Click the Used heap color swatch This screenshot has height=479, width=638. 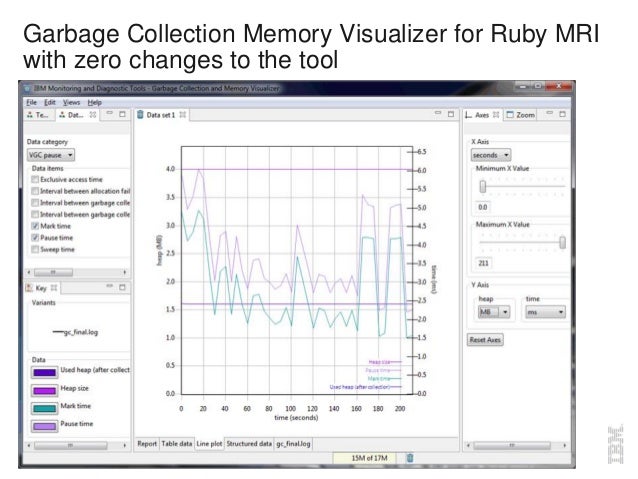click(x=44, y=373)
